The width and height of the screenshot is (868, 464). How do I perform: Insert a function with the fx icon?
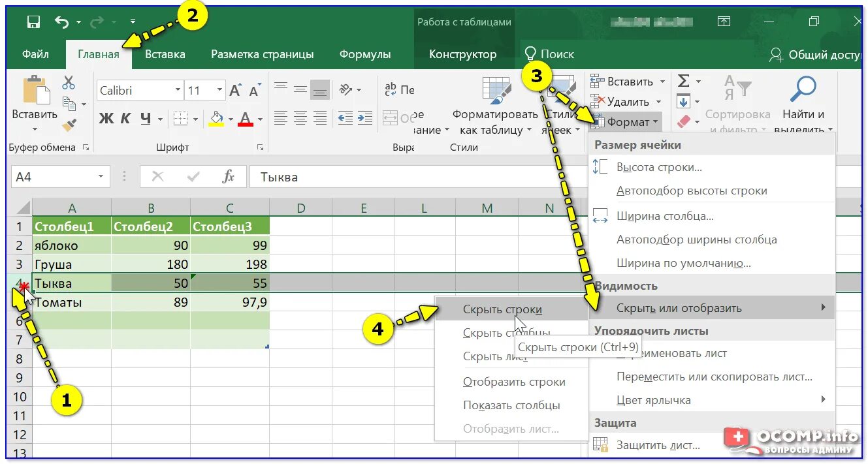(228, 177)
